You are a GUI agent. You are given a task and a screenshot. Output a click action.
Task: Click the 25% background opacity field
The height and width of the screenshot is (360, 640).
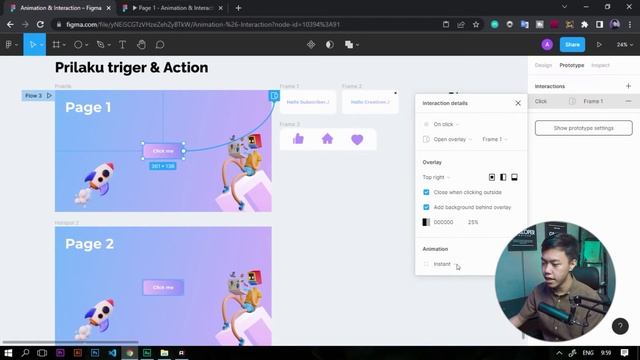click(x=473, y=222)
